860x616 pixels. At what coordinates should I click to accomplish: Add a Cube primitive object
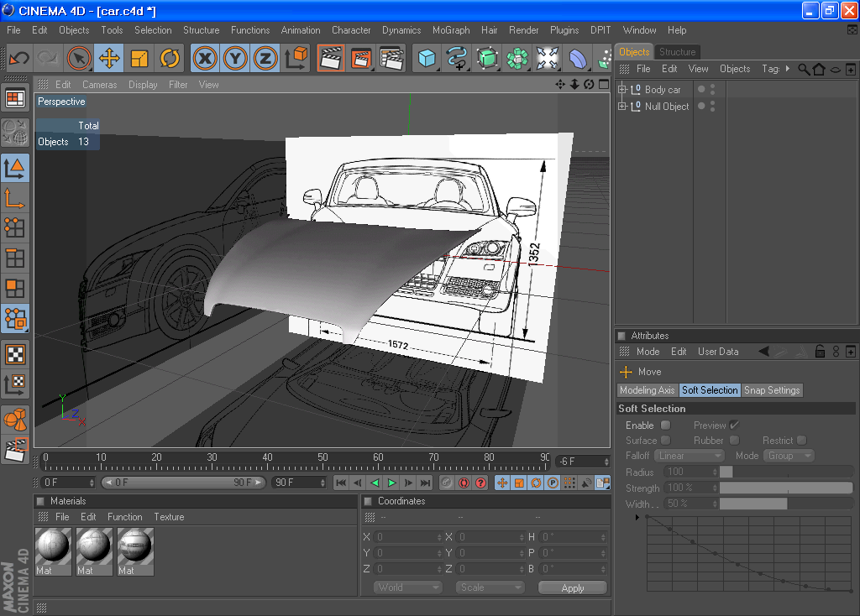[427, 58]
